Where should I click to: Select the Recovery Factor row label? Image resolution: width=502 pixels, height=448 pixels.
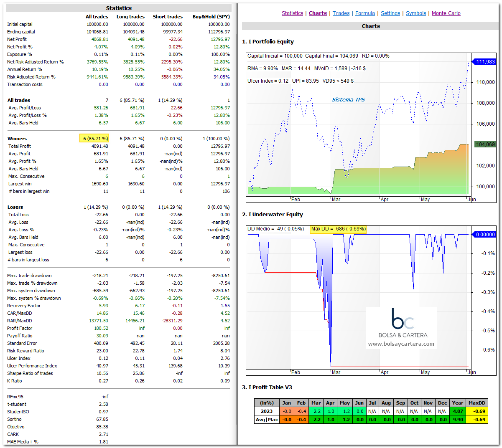pyautogui.click(x=24, y=306)
